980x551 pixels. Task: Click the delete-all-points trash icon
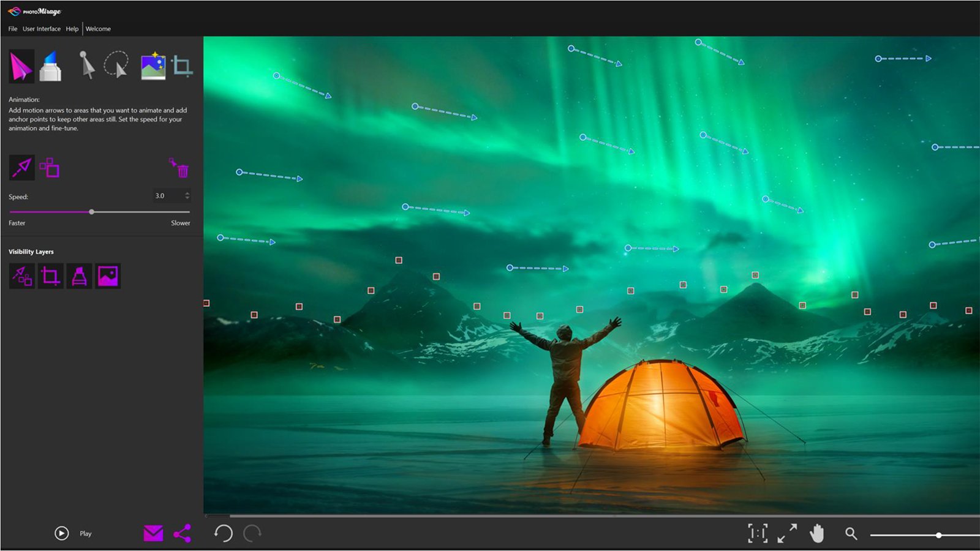179,168
